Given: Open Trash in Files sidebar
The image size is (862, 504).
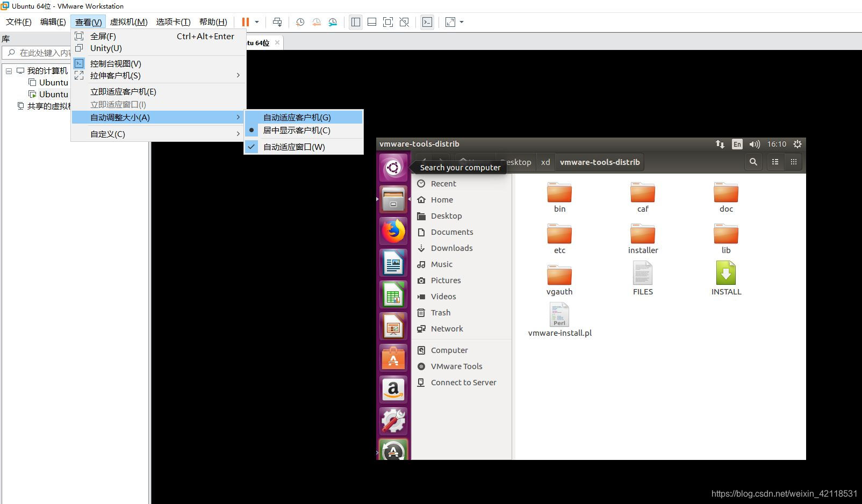Looking at the screenshot, I should (x=461, y=312).
